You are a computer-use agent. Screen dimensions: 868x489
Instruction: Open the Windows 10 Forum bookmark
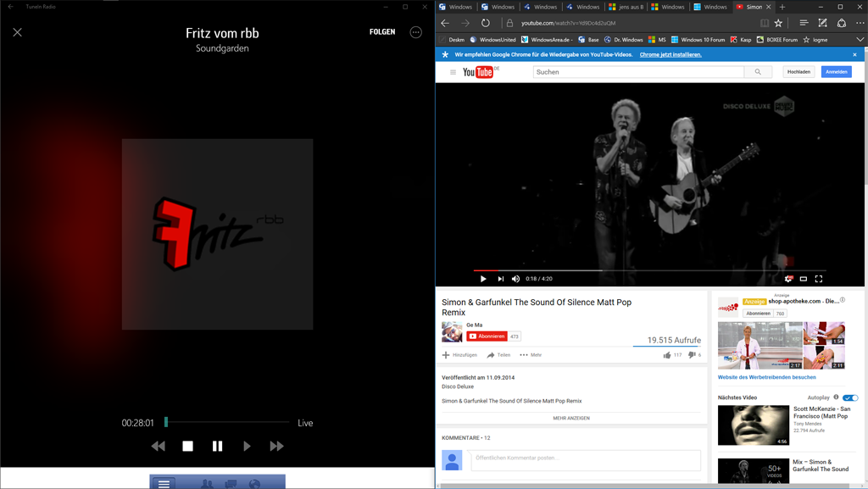coord(698,40)
